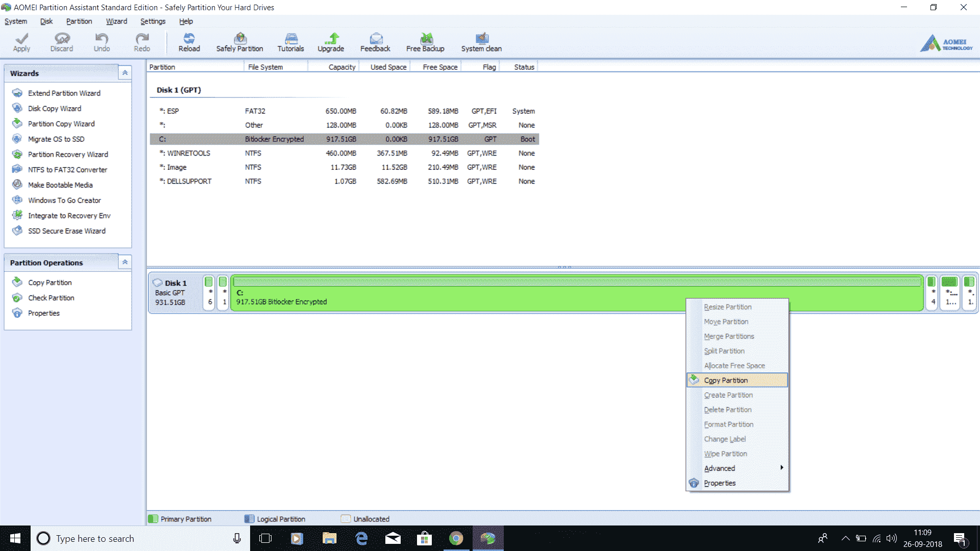Image resolution: width=980 pixels, height=551 pixels.
Task: Open the Settings menu
Action: 153,21
